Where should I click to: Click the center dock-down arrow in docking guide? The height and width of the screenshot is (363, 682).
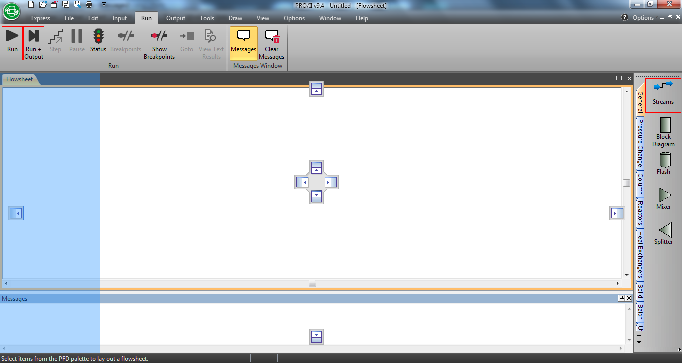316,196
